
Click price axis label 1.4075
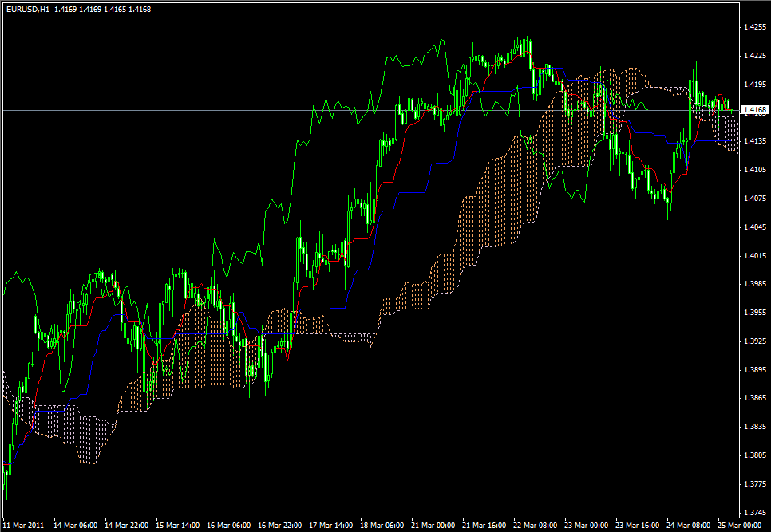coord(755,199)
